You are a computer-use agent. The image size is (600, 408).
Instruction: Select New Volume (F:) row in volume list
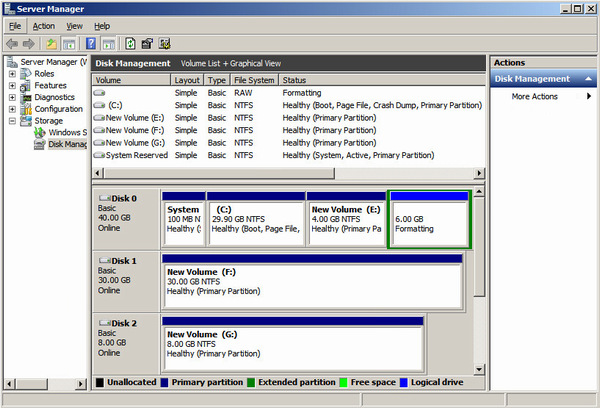coord(288,130)
